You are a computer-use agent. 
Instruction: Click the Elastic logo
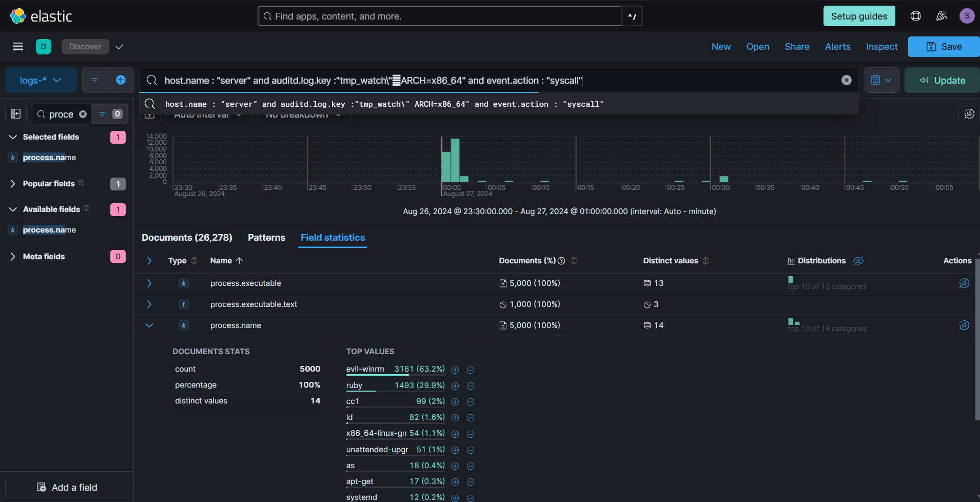[x=41, y=16]
